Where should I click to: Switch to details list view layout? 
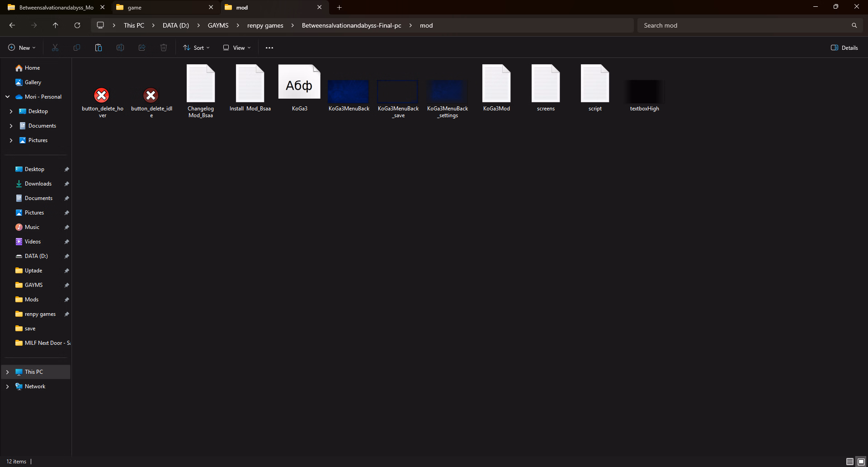tap(849, 462)
